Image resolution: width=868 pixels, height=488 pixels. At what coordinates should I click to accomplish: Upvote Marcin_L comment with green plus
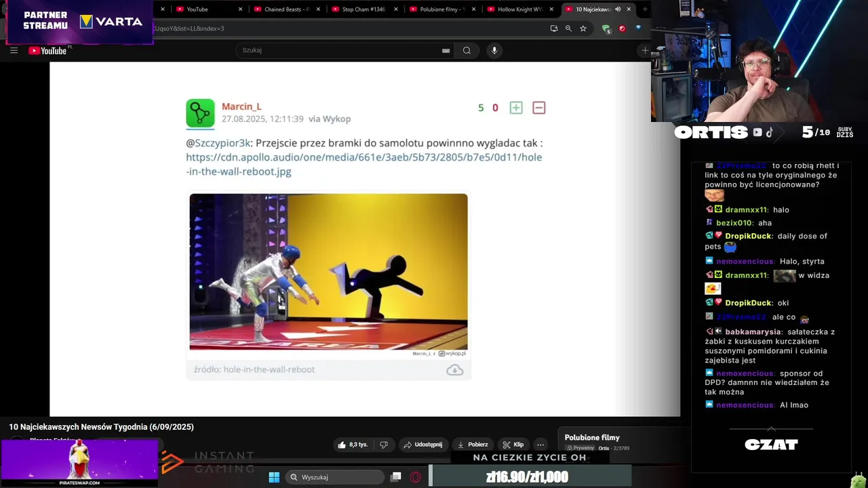coord(516,108)
